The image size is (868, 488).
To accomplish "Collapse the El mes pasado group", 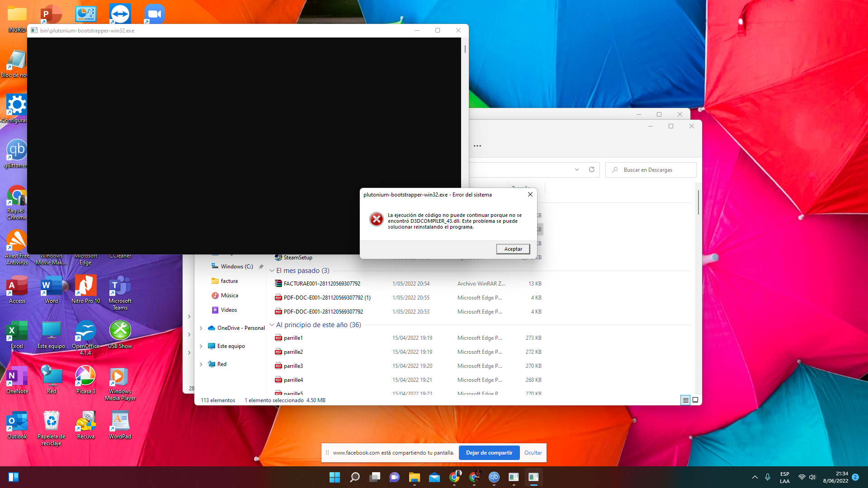I will click(272, 271).
